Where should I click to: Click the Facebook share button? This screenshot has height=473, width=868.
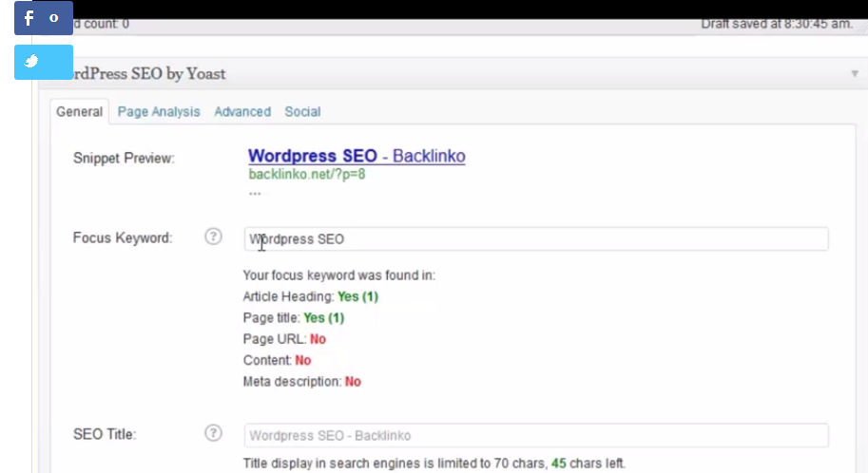(x=43, y=18)
